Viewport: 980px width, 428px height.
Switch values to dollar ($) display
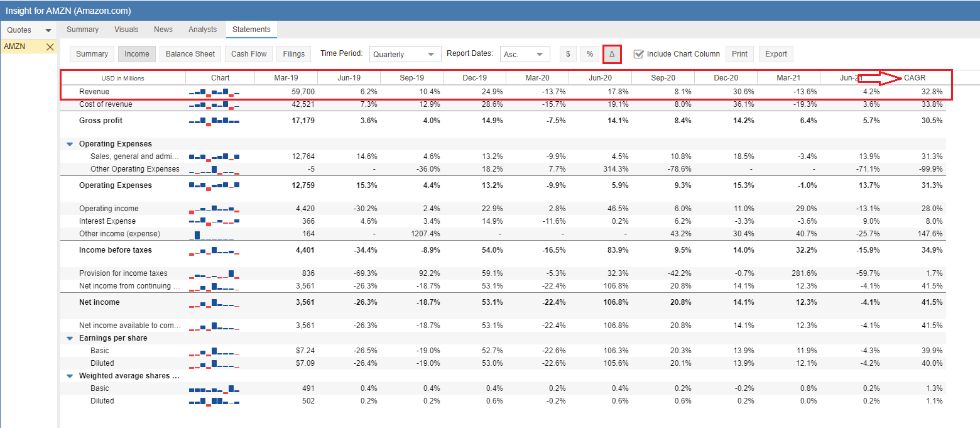coord(568,54)
